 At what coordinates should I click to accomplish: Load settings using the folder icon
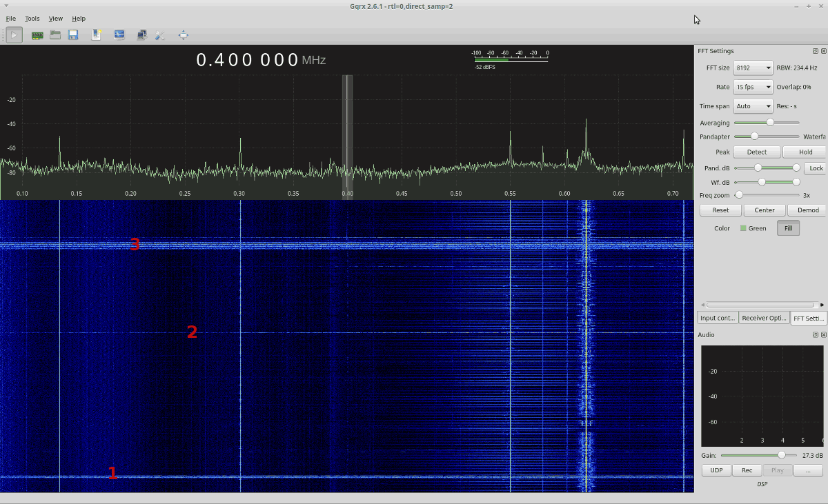click(55, 35)
